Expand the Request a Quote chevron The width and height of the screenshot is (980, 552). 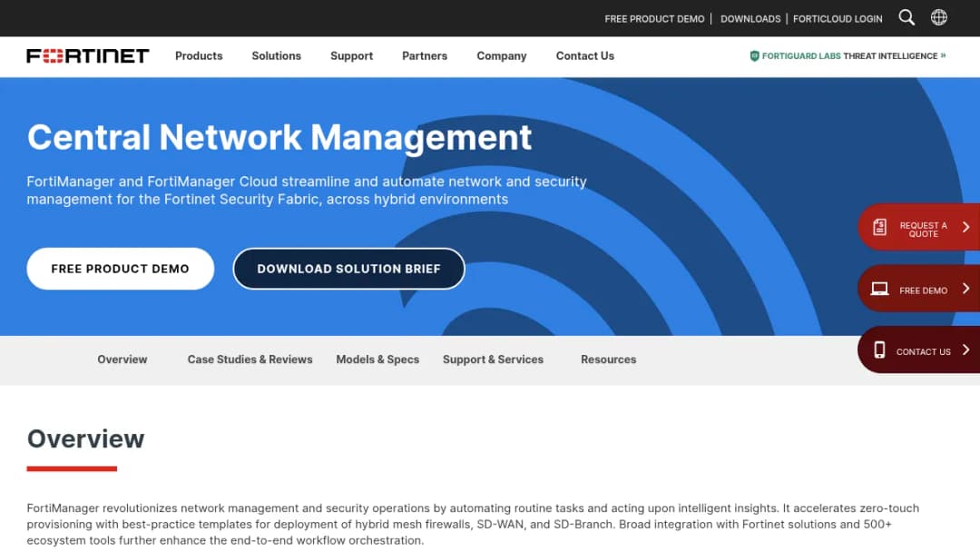click(x=965, y=227)
